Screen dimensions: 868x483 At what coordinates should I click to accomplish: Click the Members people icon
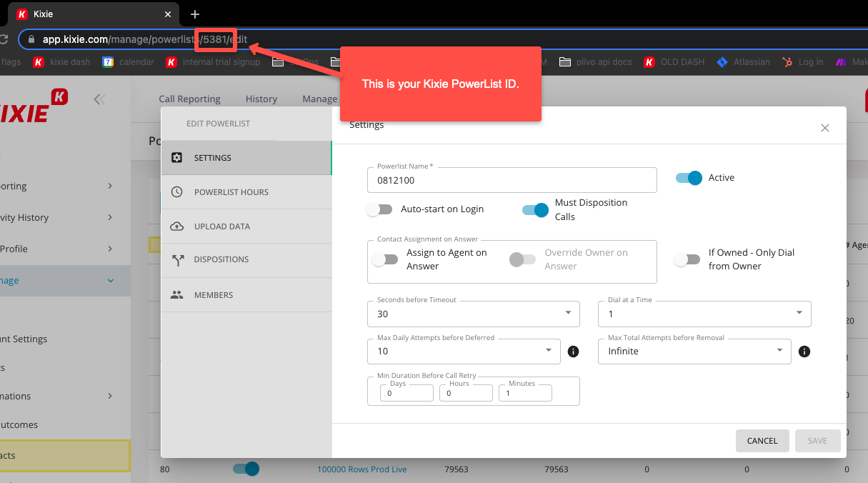pyautogui.click(x=177, y=295)
